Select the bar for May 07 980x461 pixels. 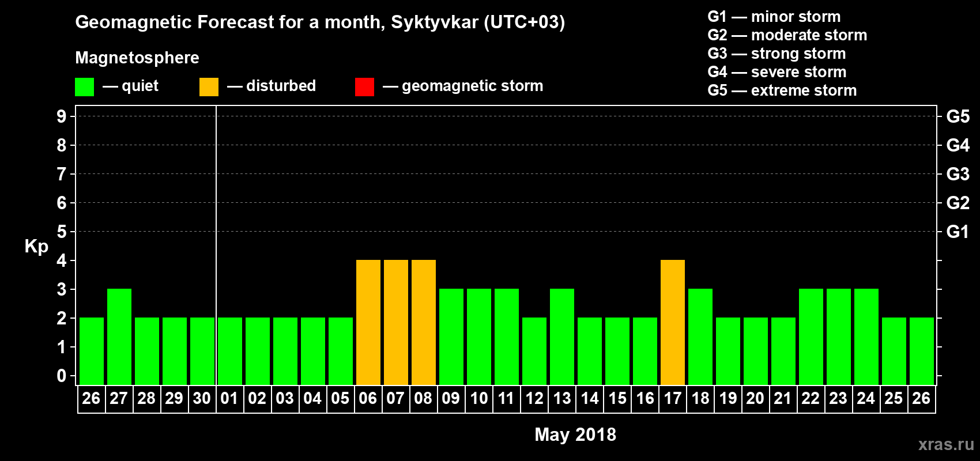click(x=396, y=323)
